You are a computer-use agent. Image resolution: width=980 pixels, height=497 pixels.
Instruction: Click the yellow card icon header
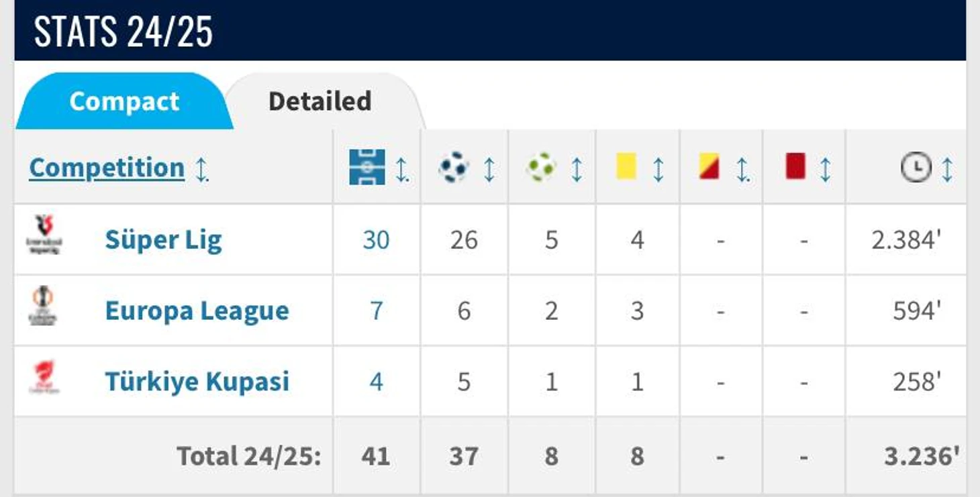click(x=626, y=166)
